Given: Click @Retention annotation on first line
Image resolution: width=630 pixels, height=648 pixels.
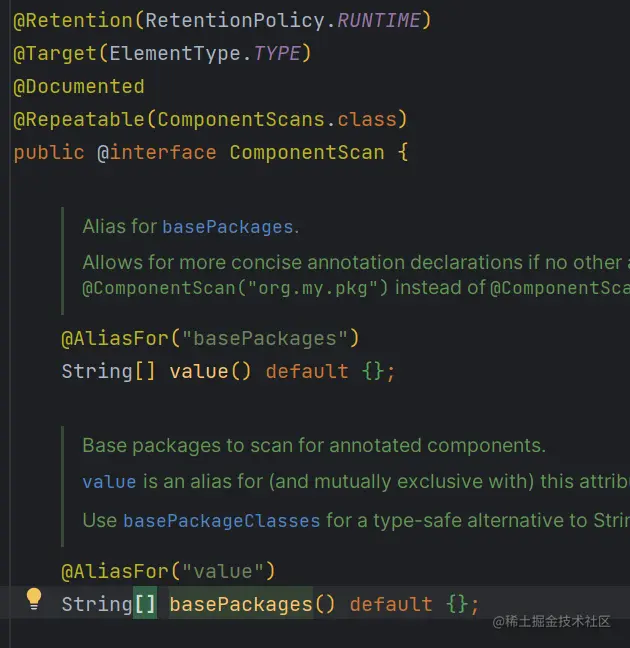Looking at the screenshot, I should click(73, 21).
